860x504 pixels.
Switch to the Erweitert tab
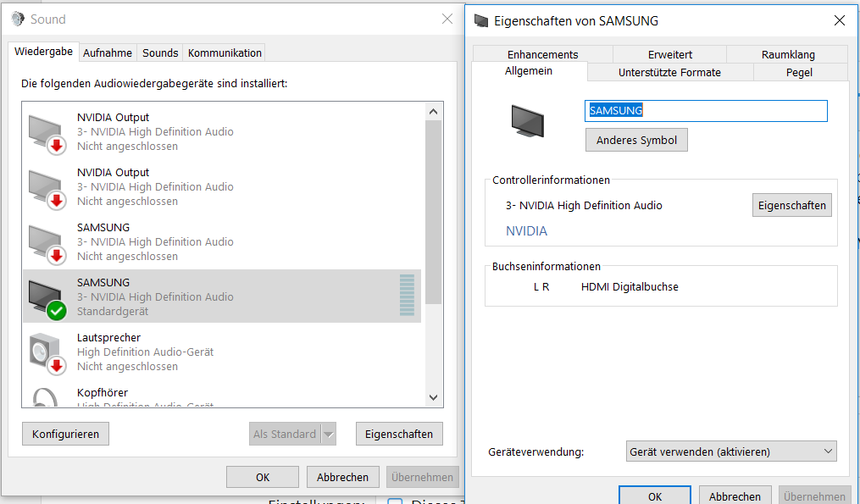point(669,54)
